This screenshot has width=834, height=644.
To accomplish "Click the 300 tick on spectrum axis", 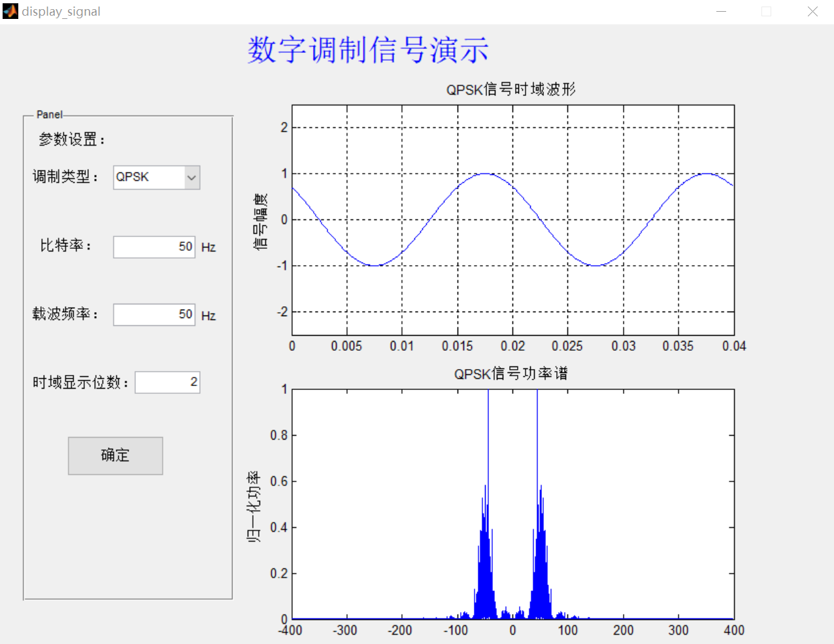I will (x=678, y=630).
